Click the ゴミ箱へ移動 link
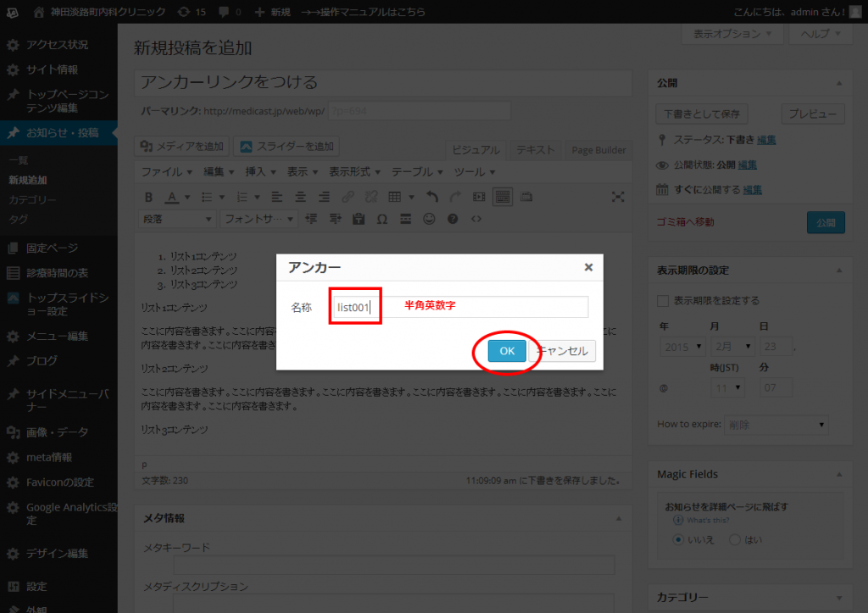 [x=685, y=222]
